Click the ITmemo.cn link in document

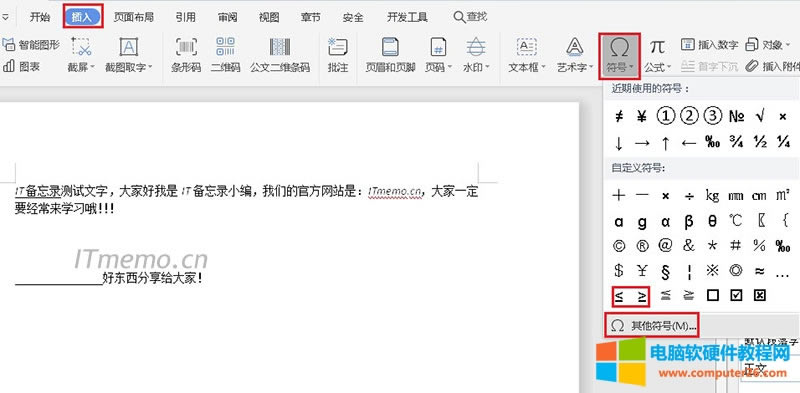(395, 191)
